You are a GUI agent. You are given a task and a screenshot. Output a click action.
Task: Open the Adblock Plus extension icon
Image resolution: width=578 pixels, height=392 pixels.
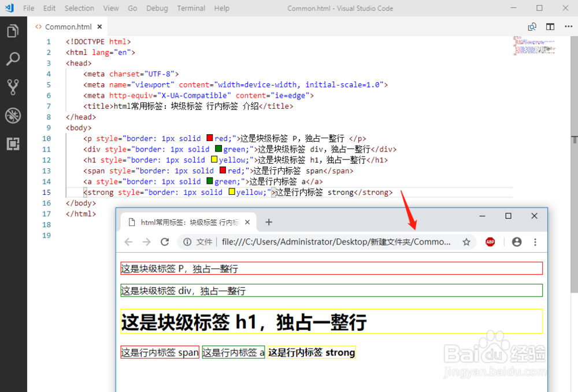point(490,242)
